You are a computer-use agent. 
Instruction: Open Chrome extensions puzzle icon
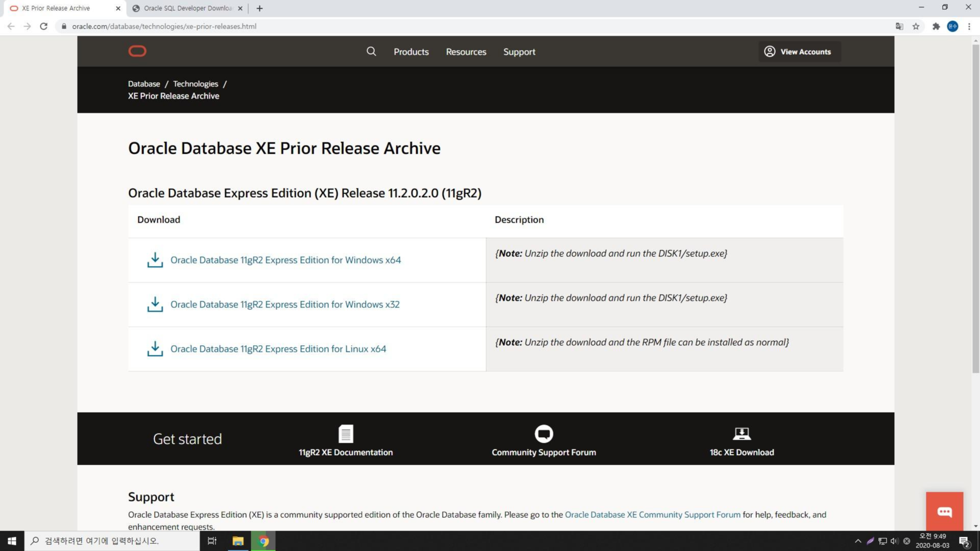[936, 26]
